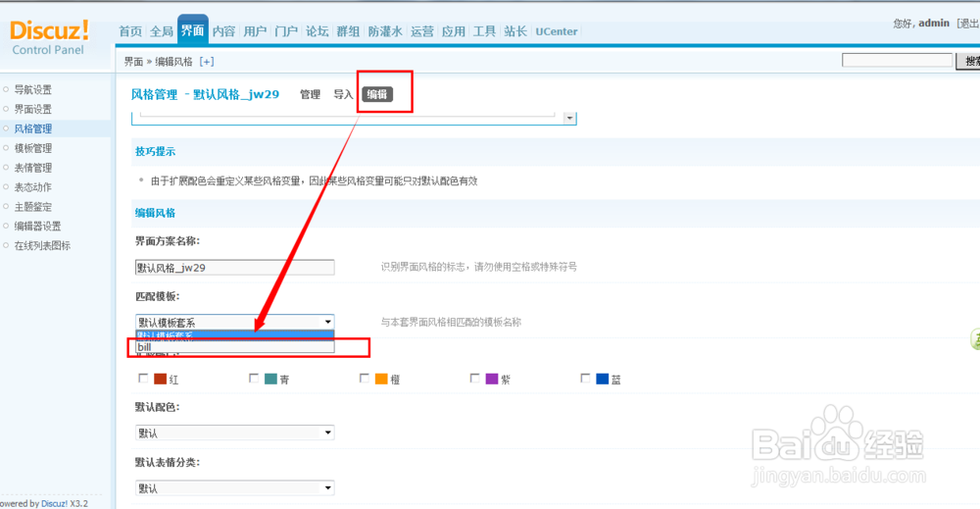Open the 全局 top menu
Screen dimensions: 980x509
pyautogui.click(x=162, y=31)
